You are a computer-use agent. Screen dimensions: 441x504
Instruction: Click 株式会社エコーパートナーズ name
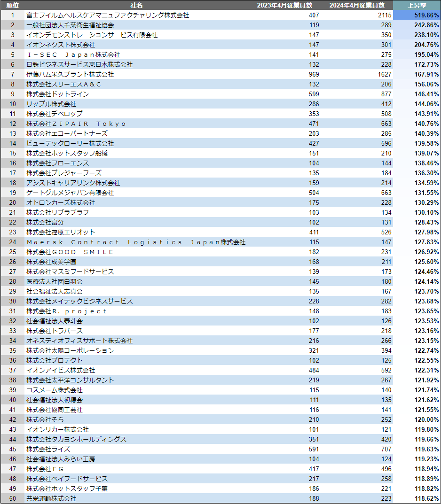[x=67, y=133]
